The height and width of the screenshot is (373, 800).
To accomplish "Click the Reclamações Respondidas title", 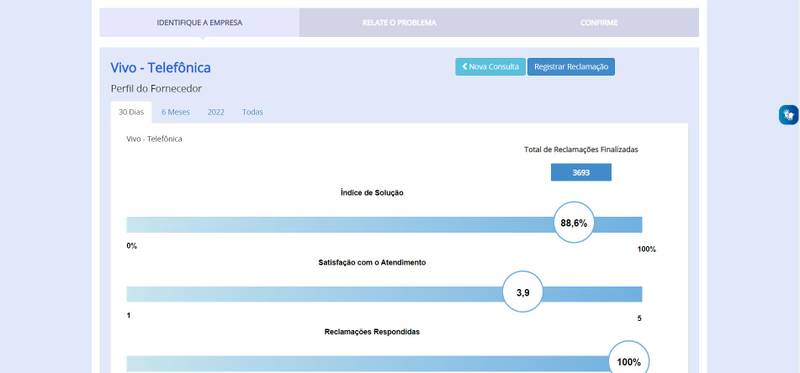I will pyautogui.click(x=372, y=332).
